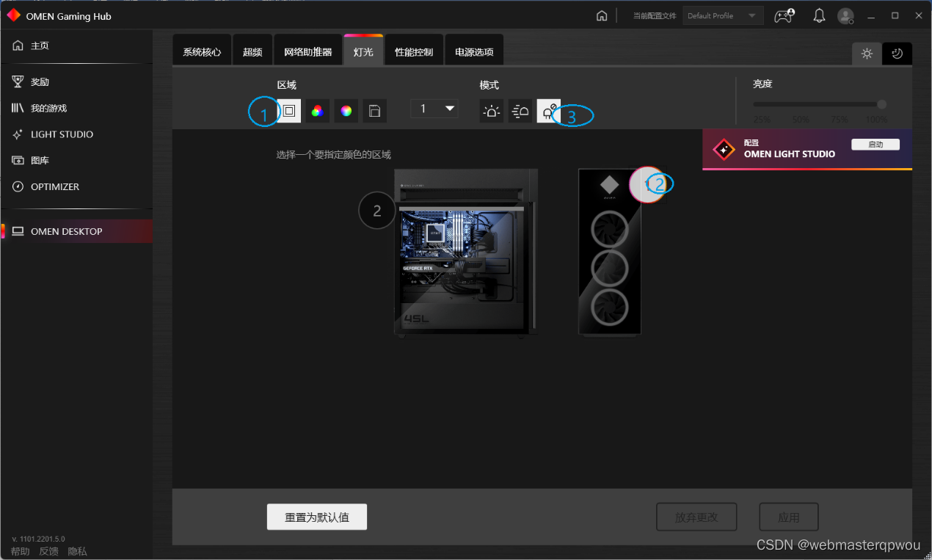Click the 放弃更改 button
Screen dimensions: 932x560
tap(696, 517)
